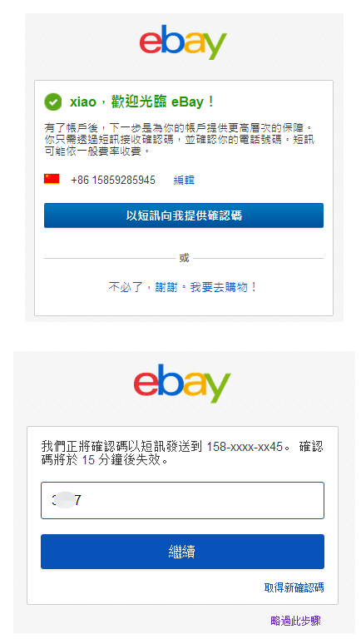Click the +86 country code prefix
The image size is (361, 644).
pyautogui.click(x=80, y=180)
